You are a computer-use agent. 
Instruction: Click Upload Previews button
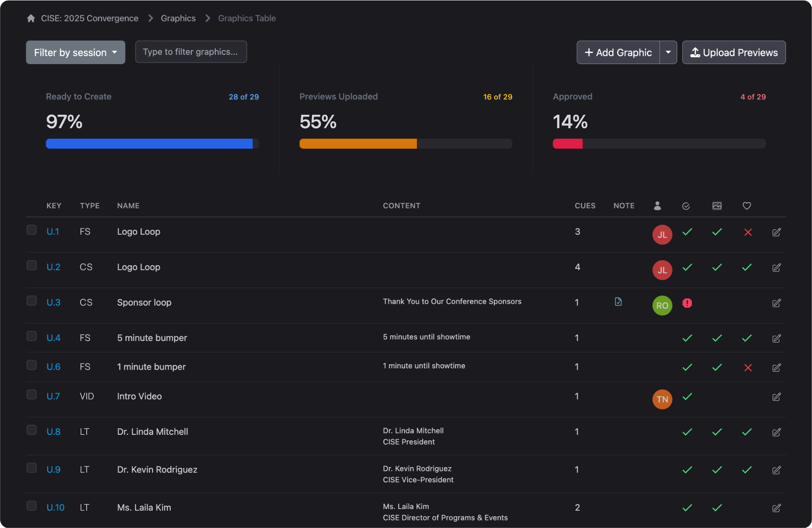click(x=734, y=53)
